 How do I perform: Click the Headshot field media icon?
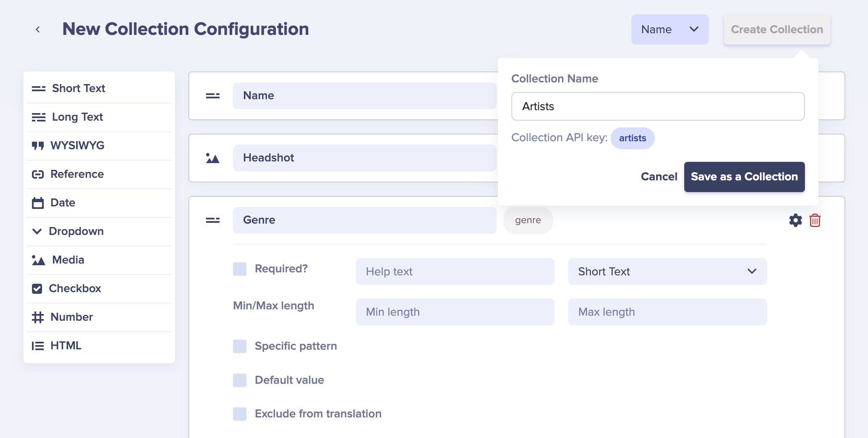pos(213,158)
